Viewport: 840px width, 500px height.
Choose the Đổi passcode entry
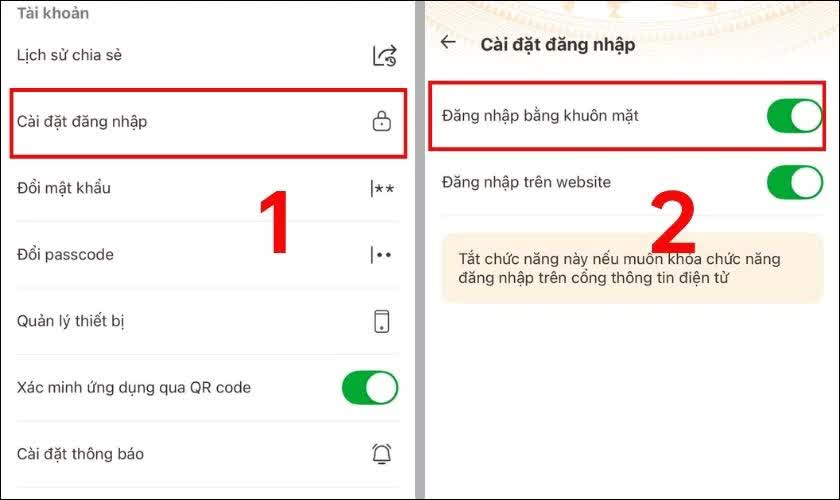(x=208, y=255)
